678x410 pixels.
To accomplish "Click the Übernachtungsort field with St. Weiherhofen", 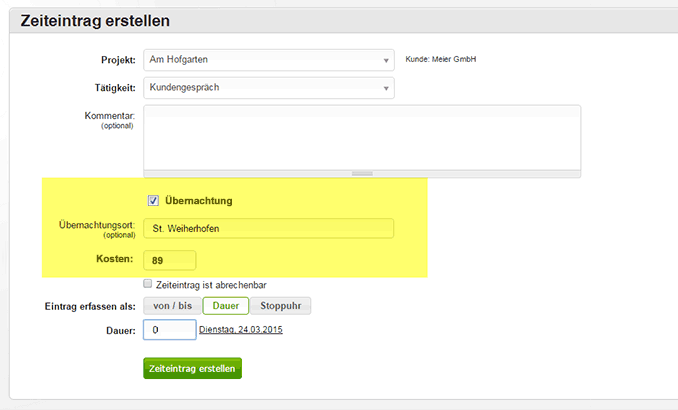I will point(269,228).
